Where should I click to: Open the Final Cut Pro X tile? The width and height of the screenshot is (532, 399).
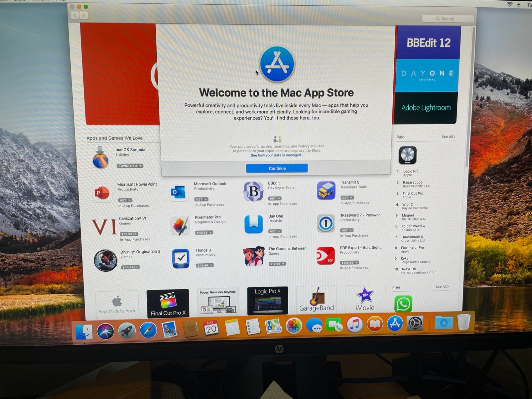pyautogui.click(x=168, y=303)
